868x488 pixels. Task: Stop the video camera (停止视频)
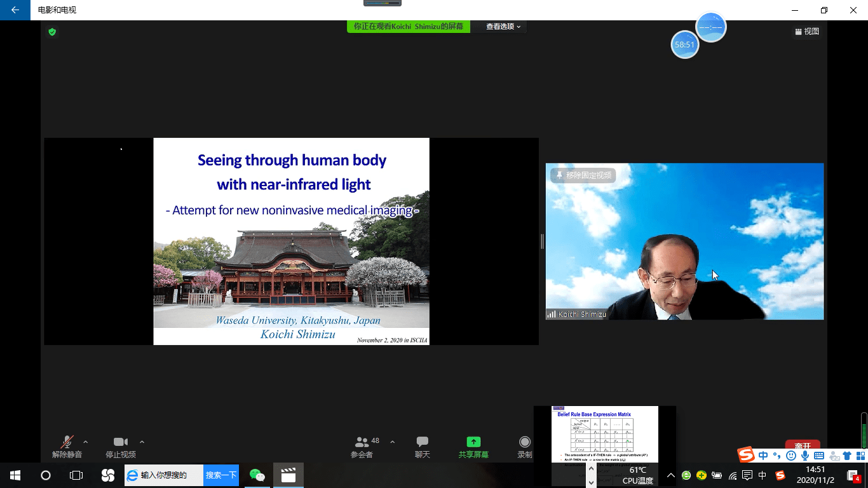[121, 447]
